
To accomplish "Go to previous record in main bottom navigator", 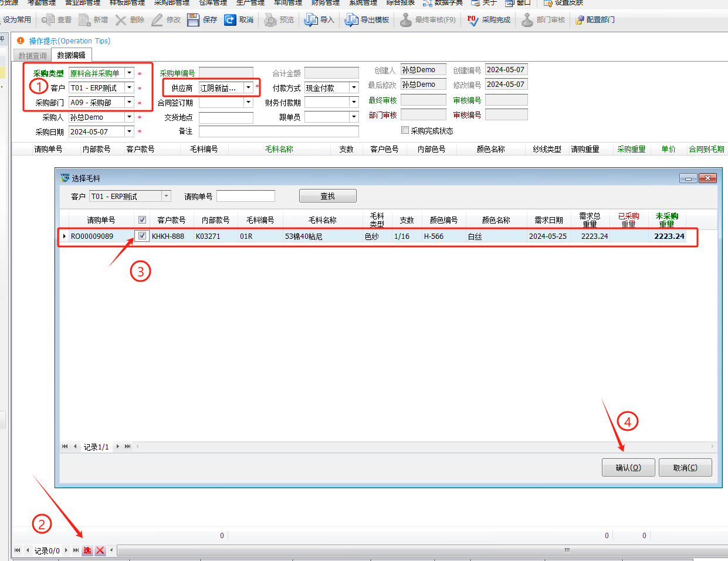I will [x=28, y=550].
